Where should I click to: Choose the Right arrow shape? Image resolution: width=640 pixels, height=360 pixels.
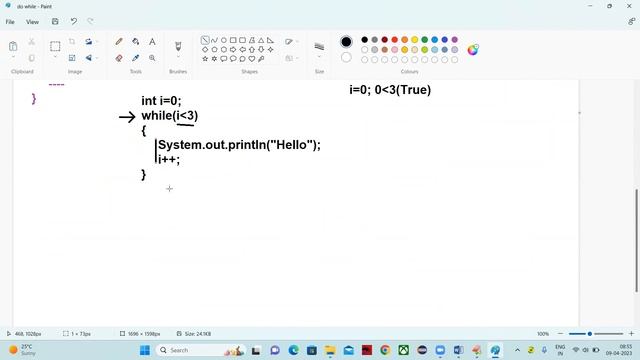(233, 49)
